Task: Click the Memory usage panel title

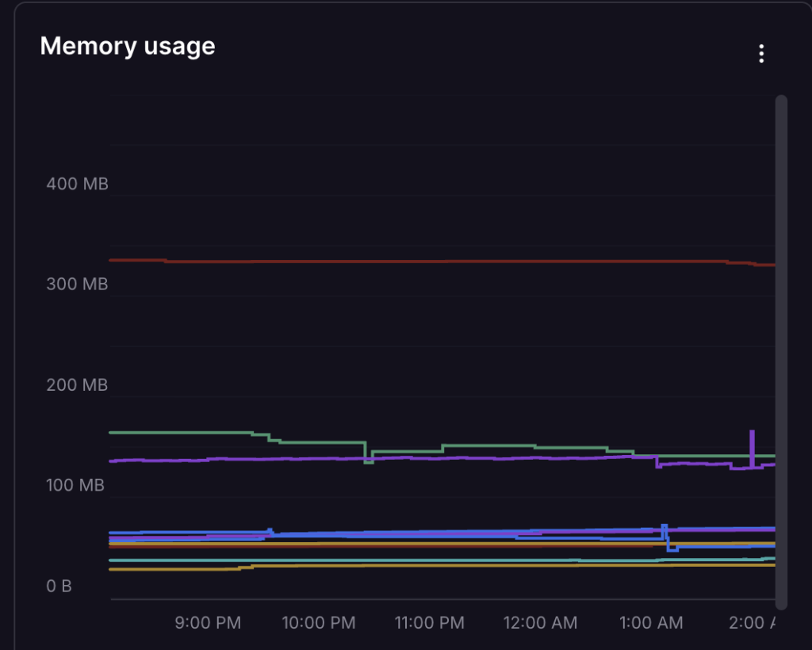Action: (128, 46)
